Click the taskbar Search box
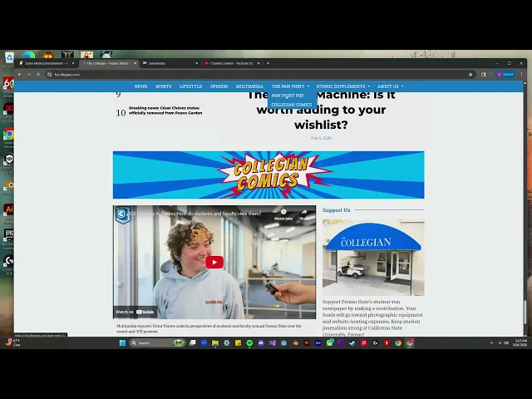The image size is (532, 399). 157,343
